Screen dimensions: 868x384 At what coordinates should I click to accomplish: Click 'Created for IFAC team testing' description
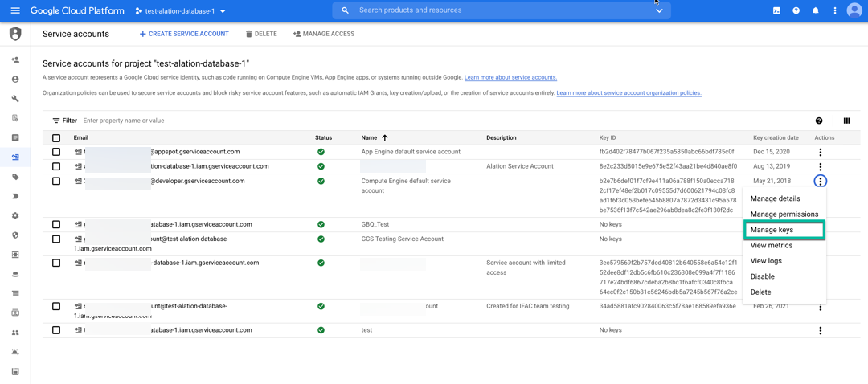point(527,306)
